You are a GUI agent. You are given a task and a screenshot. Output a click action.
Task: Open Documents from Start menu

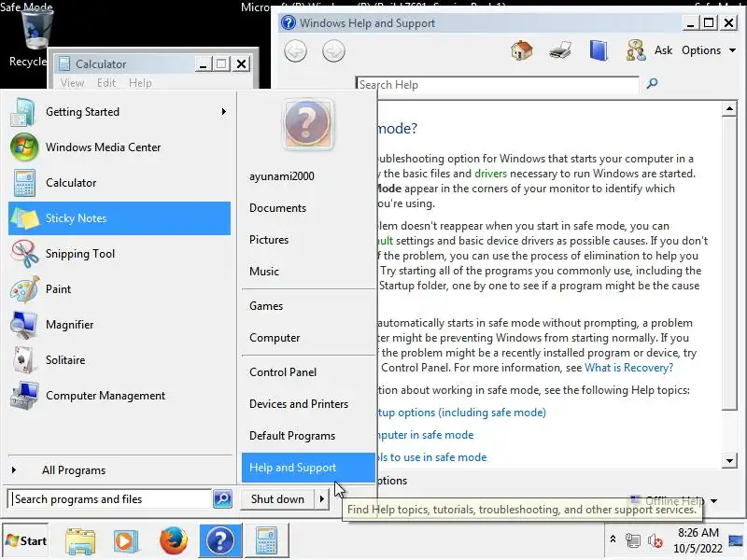tap(308, 208)
